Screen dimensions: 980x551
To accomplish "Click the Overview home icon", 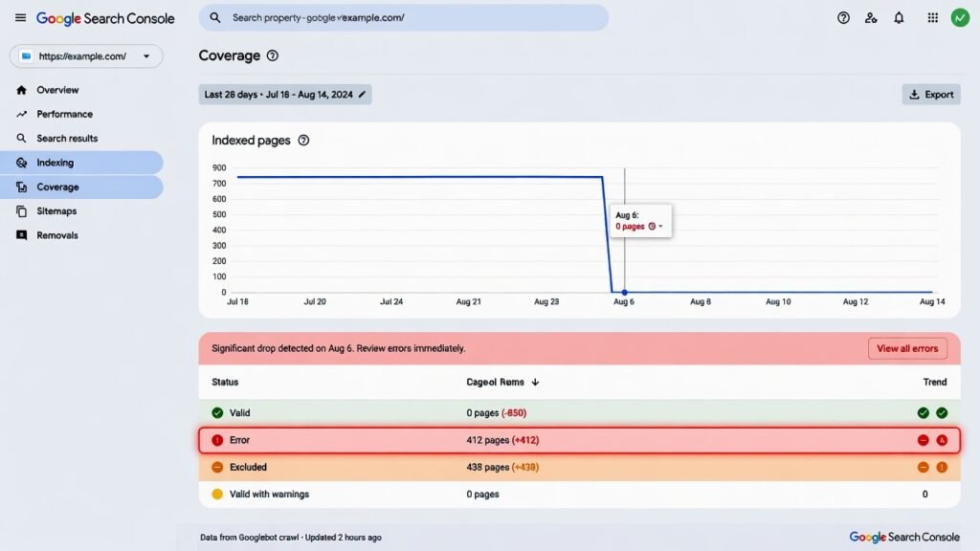I will 21,90.
